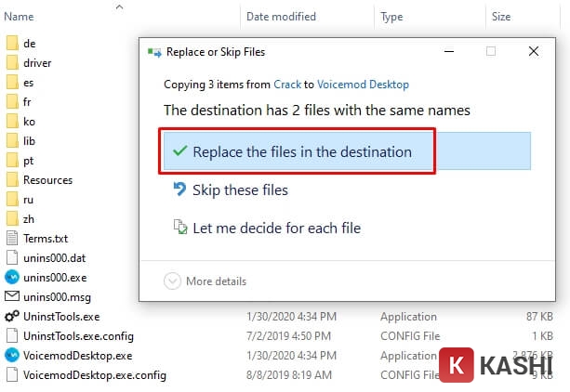Close the Replace or Skip Files dialog
The width and height of the screenshot is (570, 392).
coord(534,51)
